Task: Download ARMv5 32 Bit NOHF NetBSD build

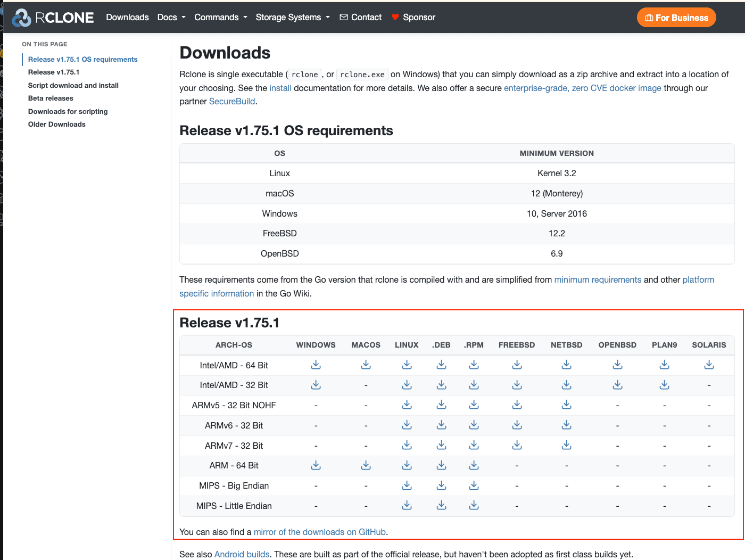Action: (567, 405)
